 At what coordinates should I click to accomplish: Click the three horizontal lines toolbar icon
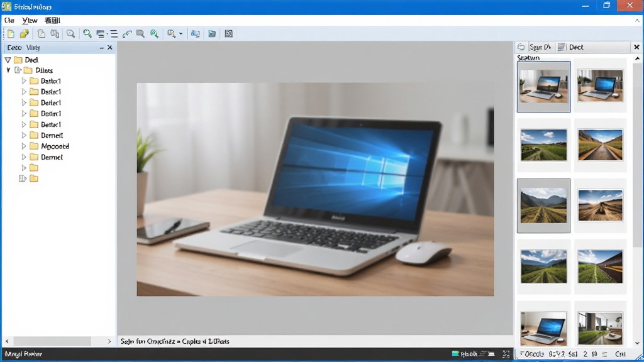[114, 34]
